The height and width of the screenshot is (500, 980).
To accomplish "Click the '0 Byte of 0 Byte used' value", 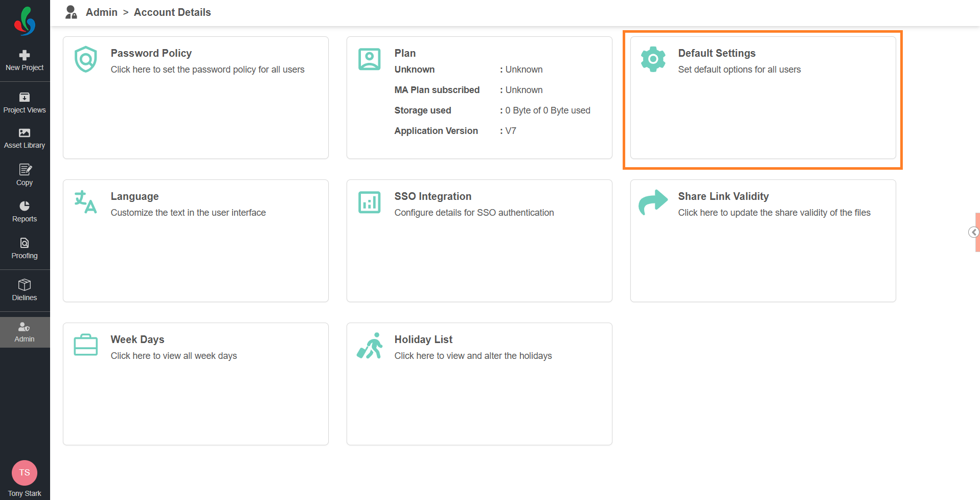I will (x=548, y=110).
